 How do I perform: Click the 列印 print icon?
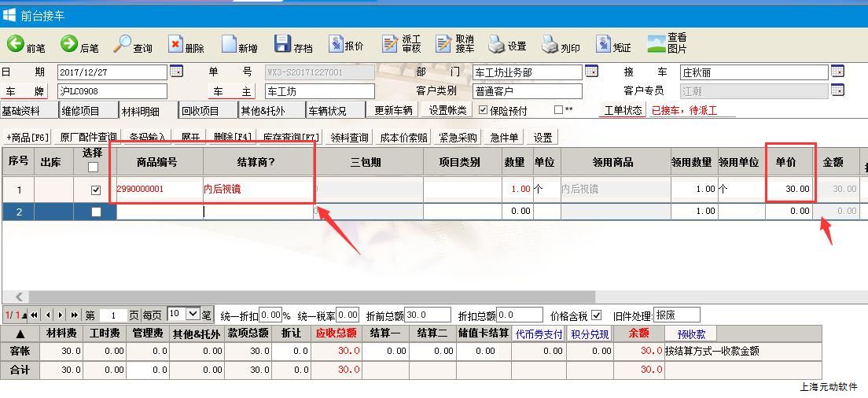tap(550, 45)
